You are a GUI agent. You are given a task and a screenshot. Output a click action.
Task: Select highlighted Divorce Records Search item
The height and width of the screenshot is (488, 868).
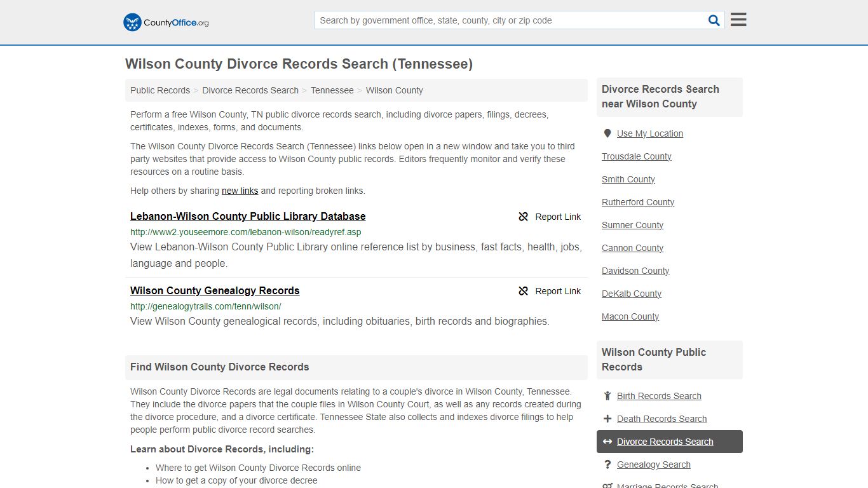pyautogui.click(x=670, y=442)
